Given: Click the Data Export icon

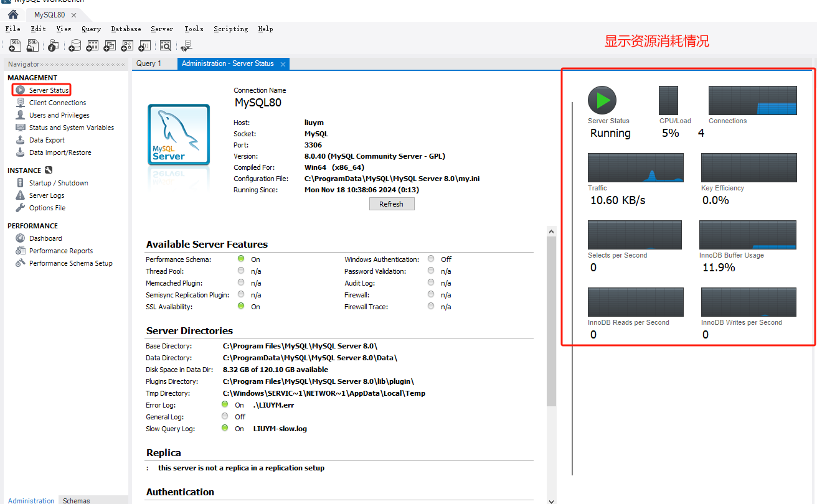Looking at the screenshot, I should (x=21, y=140).
